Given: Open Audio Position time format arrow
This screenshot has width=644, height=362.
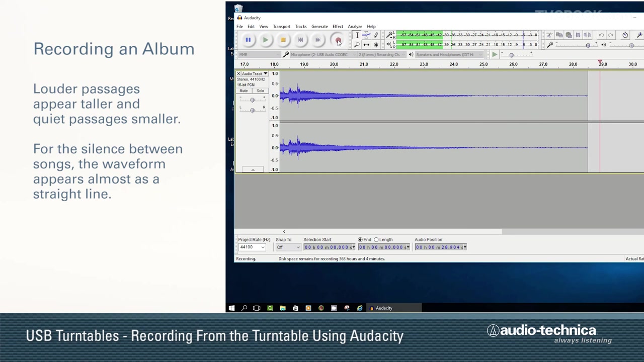Looking at the screenshot, I should [464, 247].
